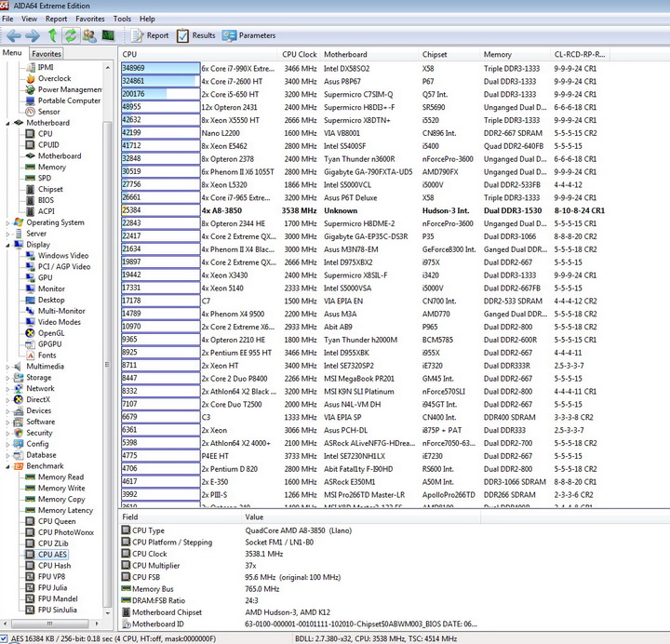Select the Portable Computer tree item
The height and width of the screenshot is (644, 670).
point(63,101)
